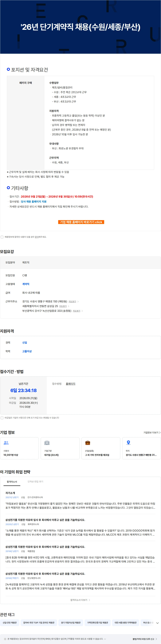Open 합격자소서 더보기 link
Screen dimensions: 161x644
pos(80,600)
